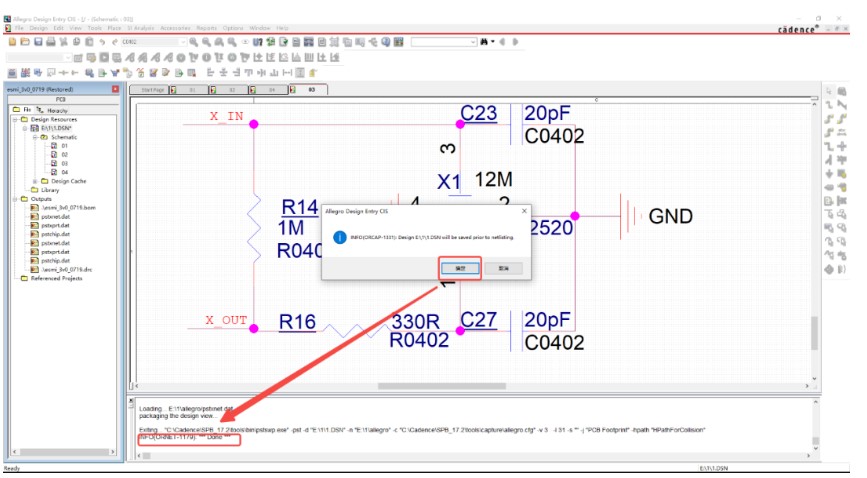Viewport: 867px width, 478px height.
Task: Click the R14 resistor reference label
Action: [x=299, y=207]
